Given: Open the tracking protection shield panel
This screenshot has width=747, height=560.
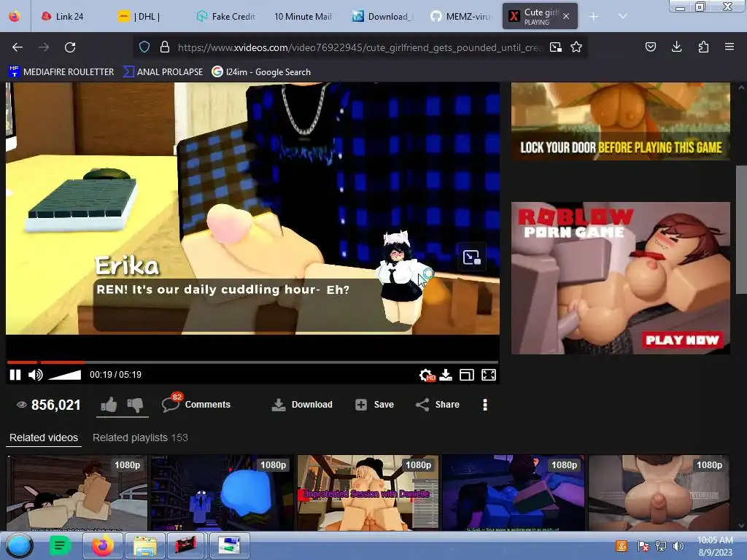Looking at the screenshot, I should click(144, 47).
